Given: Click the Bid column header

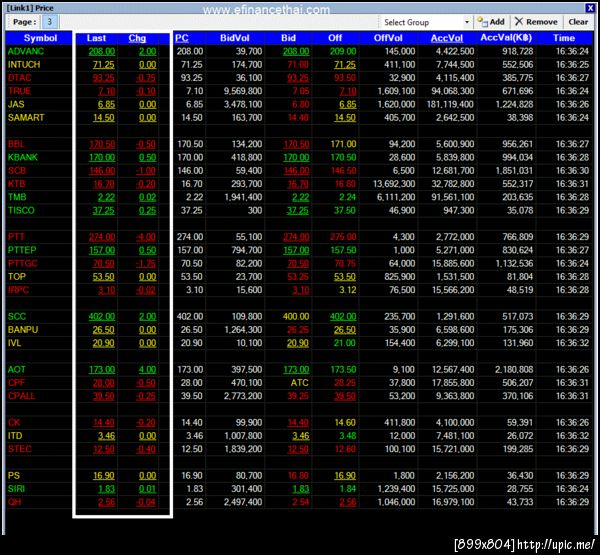Looking at the screenshot, I should pyautogui.click(x=288, y=38).
